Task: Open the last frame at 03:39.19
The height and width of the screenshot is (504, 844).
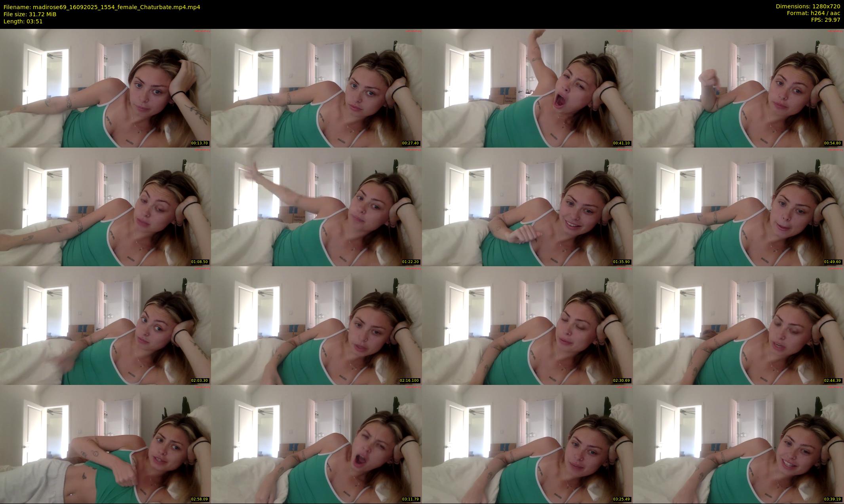Action: tap(738, 444)
